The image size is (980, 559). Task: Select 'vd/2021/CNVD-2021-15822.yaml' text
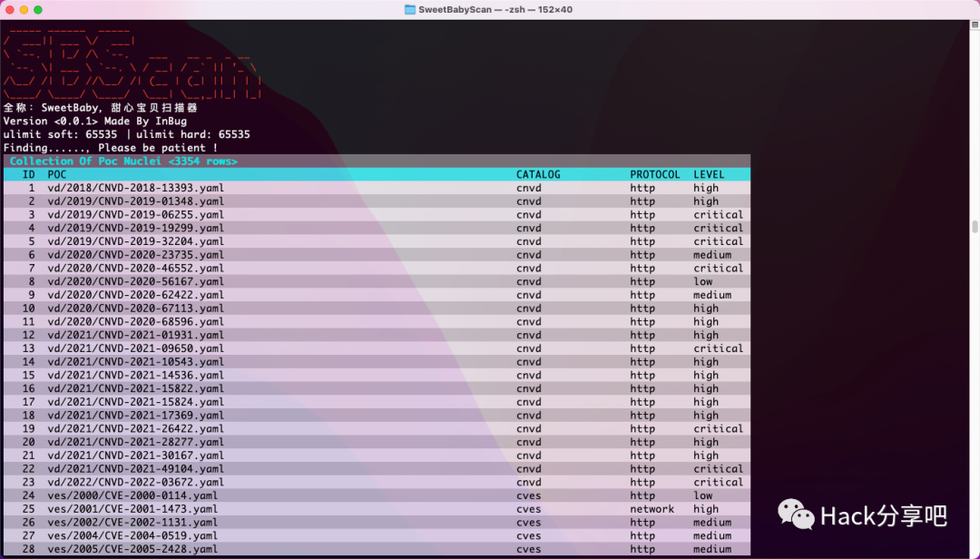[135, 389]
